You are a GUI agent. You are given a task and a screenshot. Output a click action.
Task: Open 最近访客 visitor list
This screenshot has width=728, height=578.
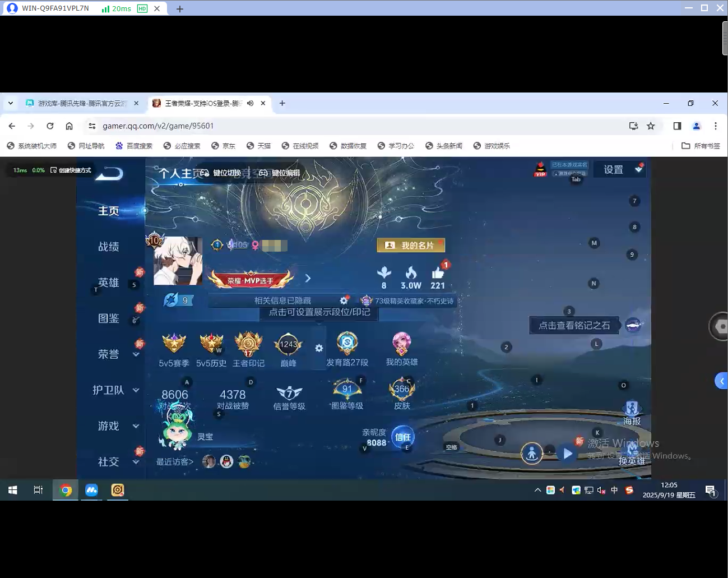coord(175,461)
